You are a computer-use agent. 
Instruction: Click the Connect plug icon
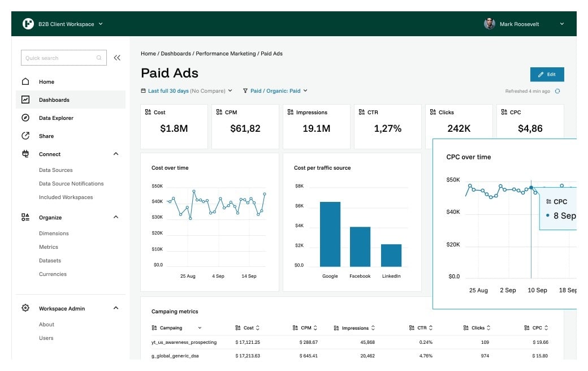point(27,154)
